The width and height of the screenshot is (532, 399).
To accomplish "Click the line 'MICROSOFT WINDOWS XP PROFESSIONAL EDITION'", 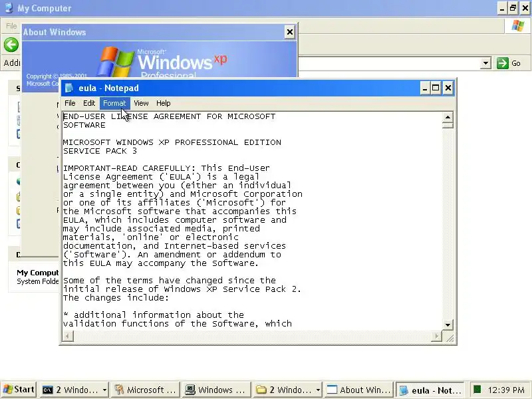I will [172, 142].
